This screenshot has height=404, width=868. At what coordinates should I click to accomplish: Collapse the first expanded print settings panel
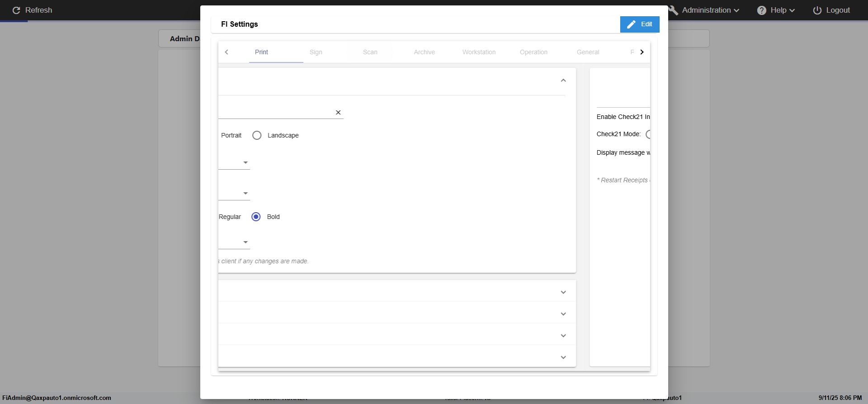pos(563,81)
